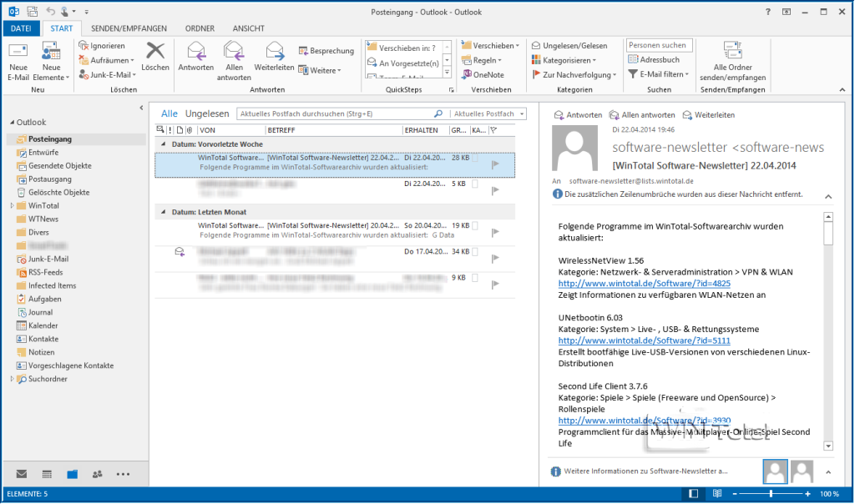Filter the mail list by Ungelesen
855x504 pixels.
(x=206, y=113)
